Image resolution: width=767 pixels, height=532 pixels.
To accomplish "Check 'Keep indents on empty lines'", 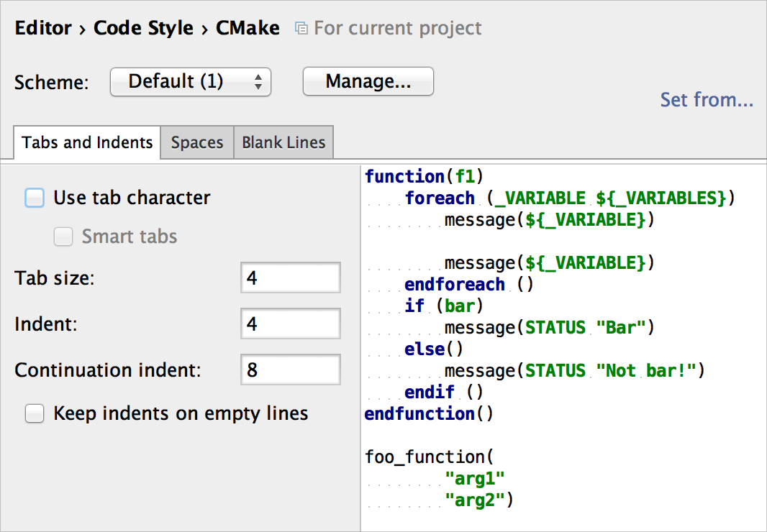I will 35,413.
